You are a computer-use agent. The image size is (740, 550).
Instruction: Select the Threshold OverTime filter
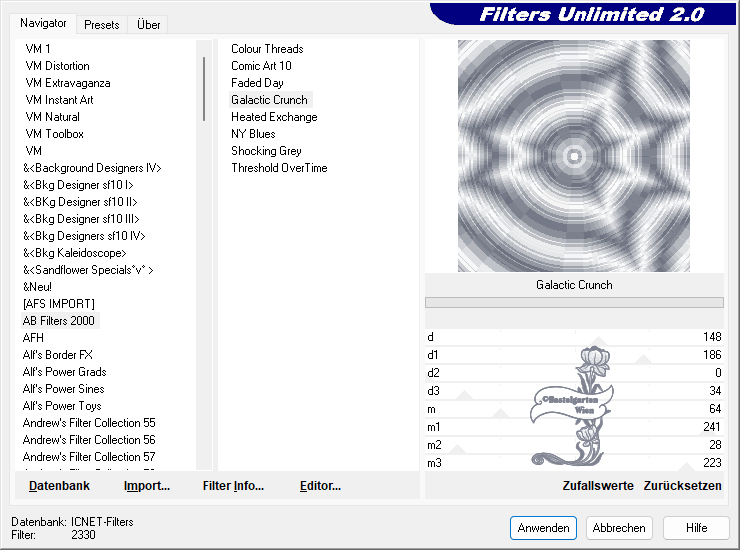[x=279, y=168]
